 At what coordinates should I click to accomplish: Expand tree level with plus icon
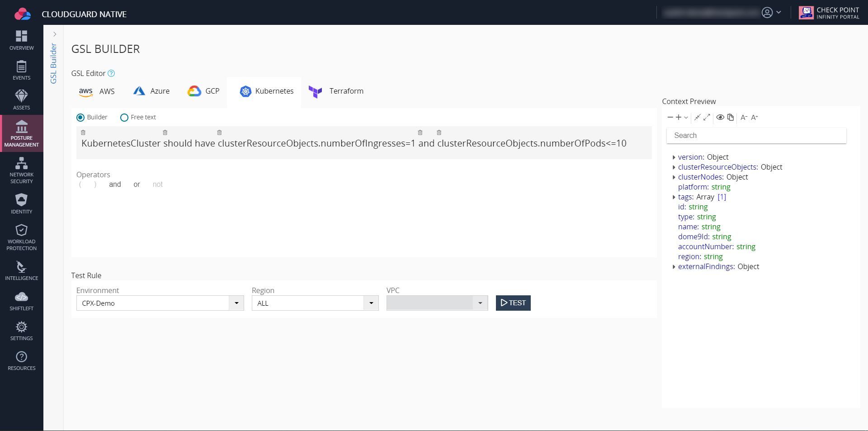679,117
